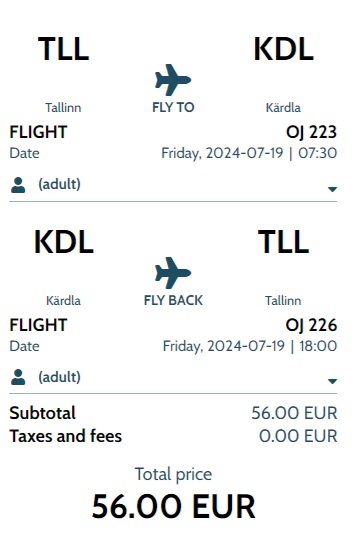Click the KDL arrival airport code at top

(283, 49)
